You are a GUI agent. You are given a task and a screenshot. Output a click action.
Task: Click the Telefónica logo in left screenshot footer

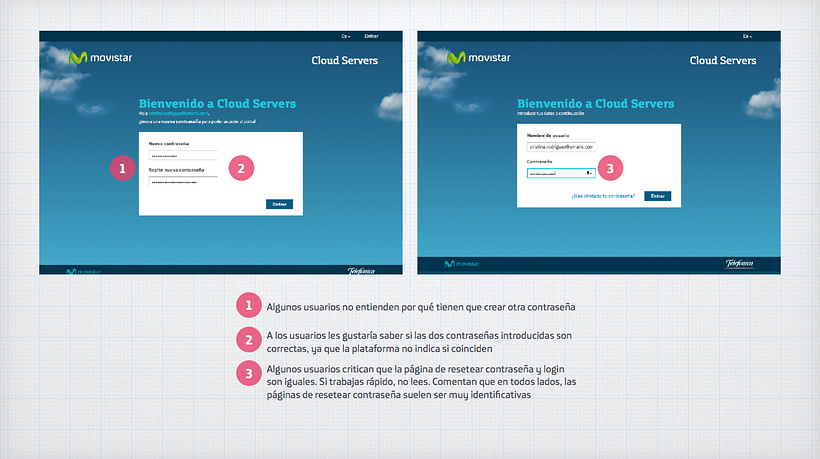coord(361,271)
